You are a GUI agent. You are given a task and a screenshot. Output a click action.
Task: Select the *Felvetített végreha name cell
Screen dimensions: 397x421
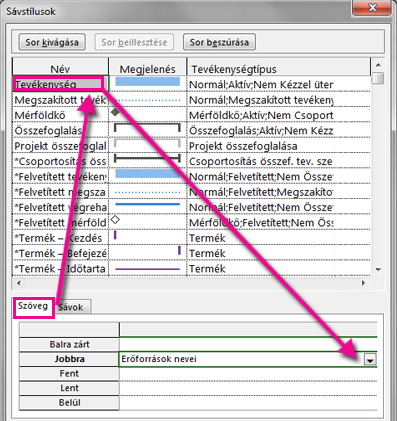point(60,207)
